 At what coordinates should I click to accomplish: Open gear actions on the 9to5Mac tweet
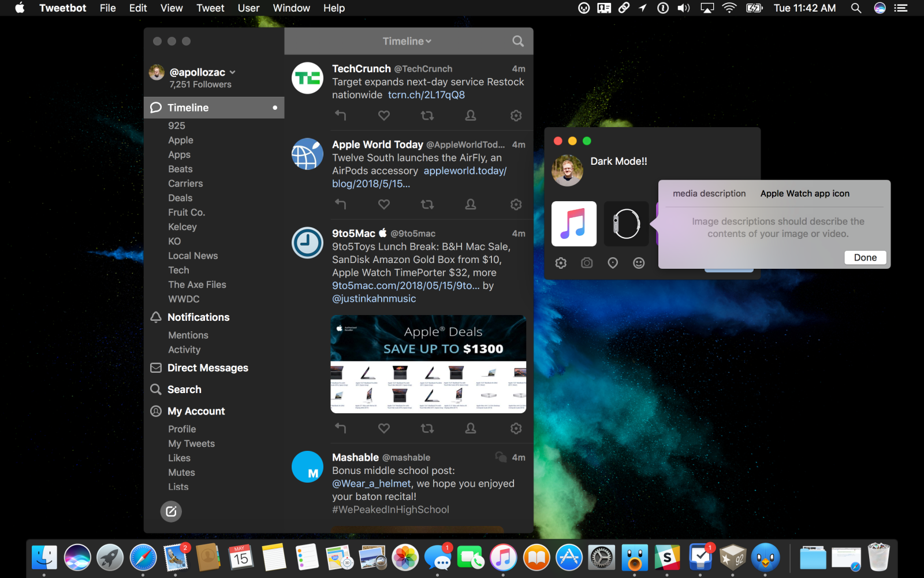(x=516, y=428)
